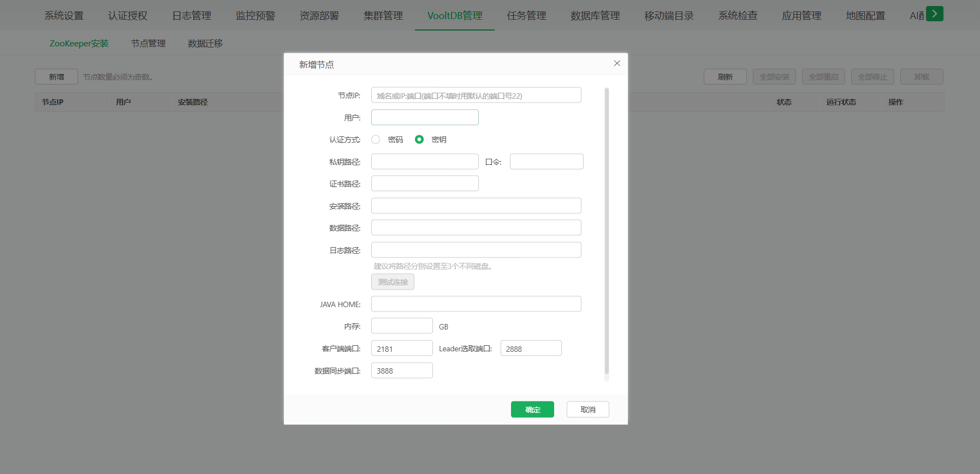Click the JAVA HOME input field
The image size is (980, 474).
point(476,304)
